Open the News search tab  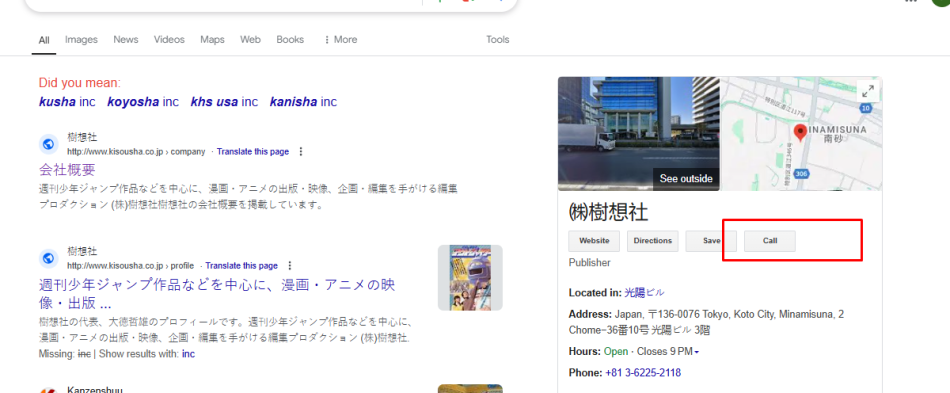click(125, 39)
